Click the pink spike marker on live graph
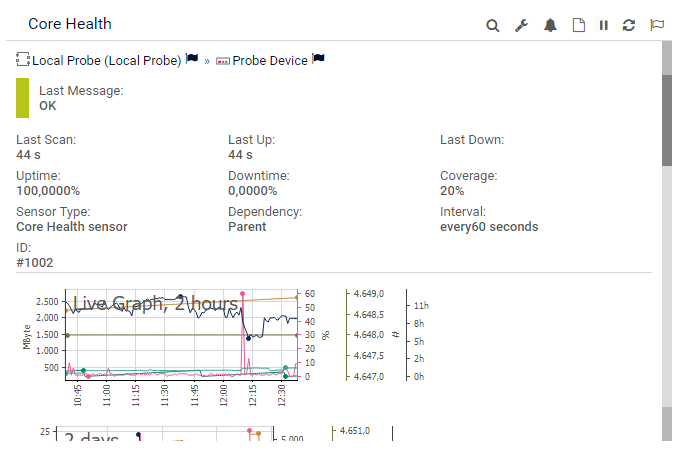 243,294
